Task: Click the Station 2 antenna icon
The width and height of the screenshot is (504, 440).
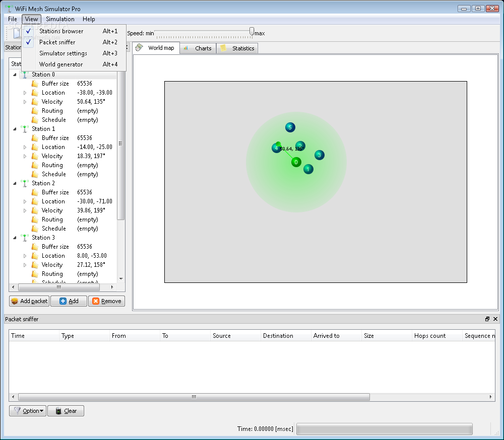Action: [x=24, y=183]
